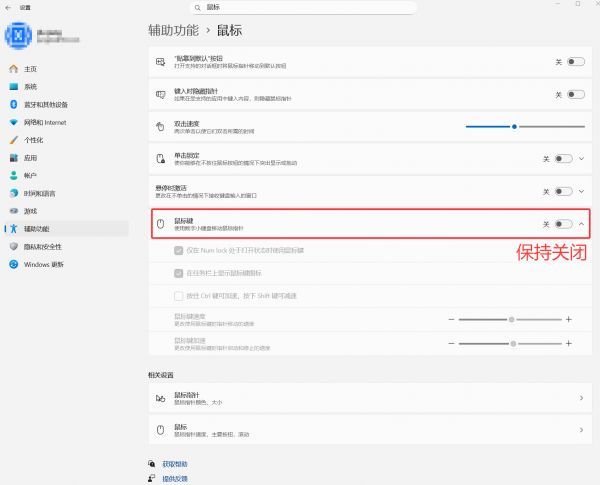Viewport: 600px width, 485px height.
Task: Collapse the 鼠标键 options chevron
Action: tap(582, 224)
